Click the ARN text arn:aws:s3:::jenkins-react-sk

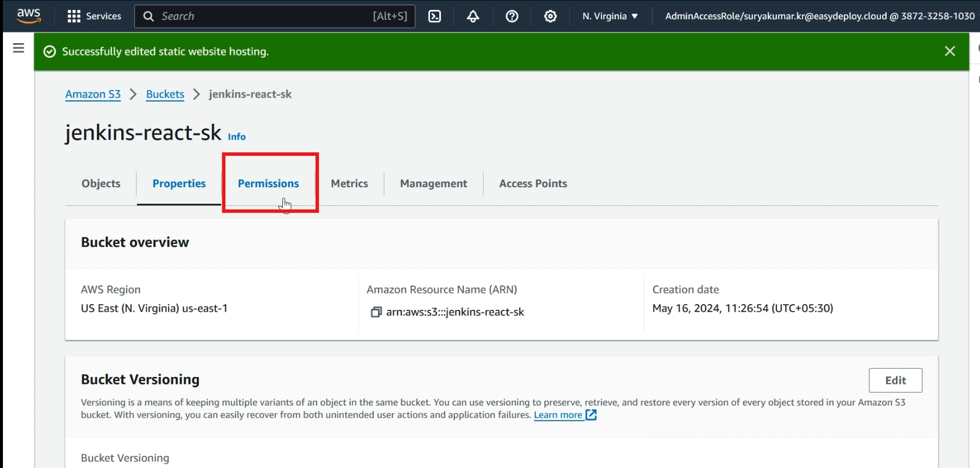click(x=455, y=312)
